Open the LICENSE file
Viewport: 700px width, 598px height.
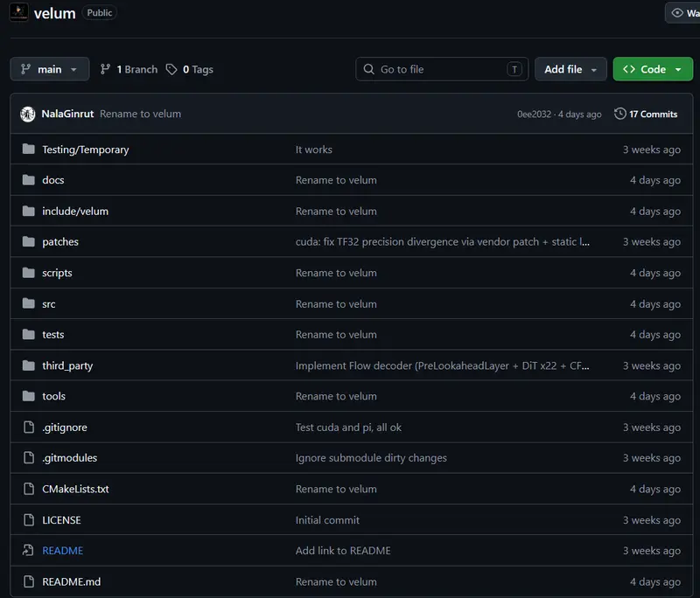tap(61, 520)
